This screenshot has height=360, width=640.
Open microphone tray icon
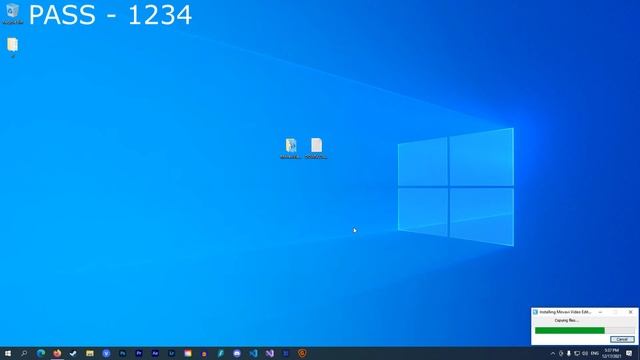point(569,353)
